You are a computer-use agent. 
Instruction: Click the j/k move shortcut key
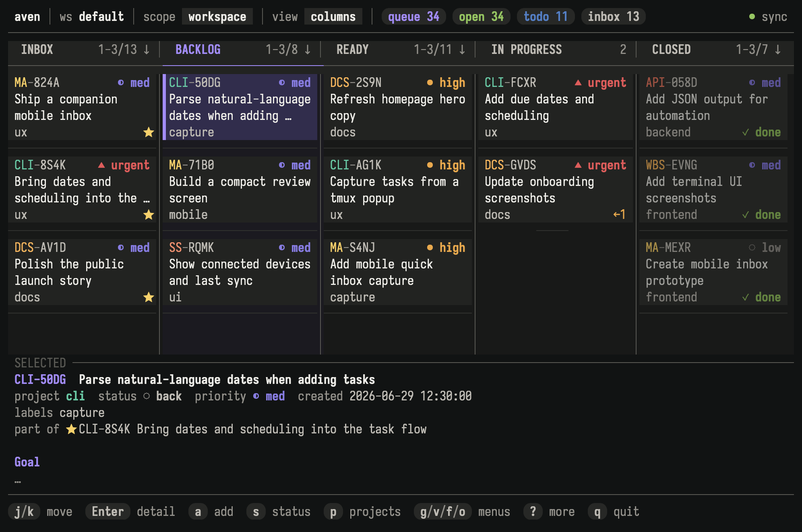coord(24,511)
